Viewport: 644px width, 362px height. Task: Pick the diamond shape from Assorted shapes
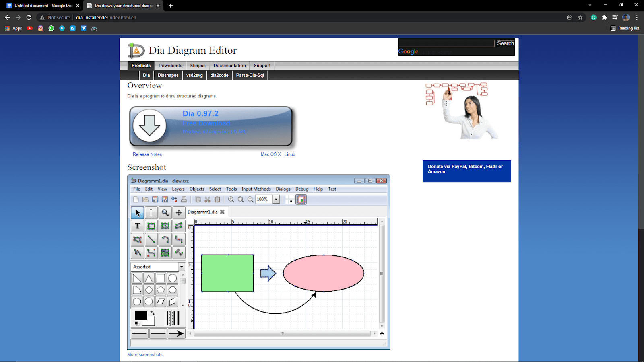coord(149,290)
